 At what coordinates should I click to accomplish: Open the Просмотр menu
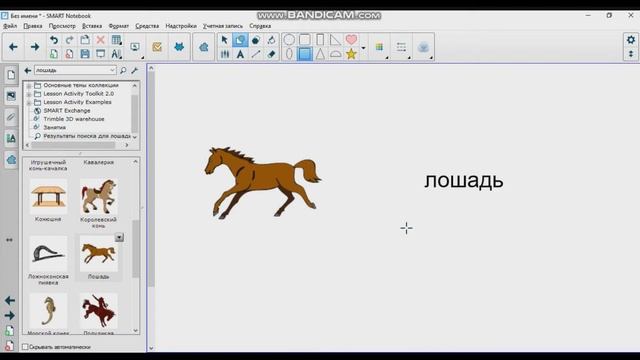[x=62, y=26]
